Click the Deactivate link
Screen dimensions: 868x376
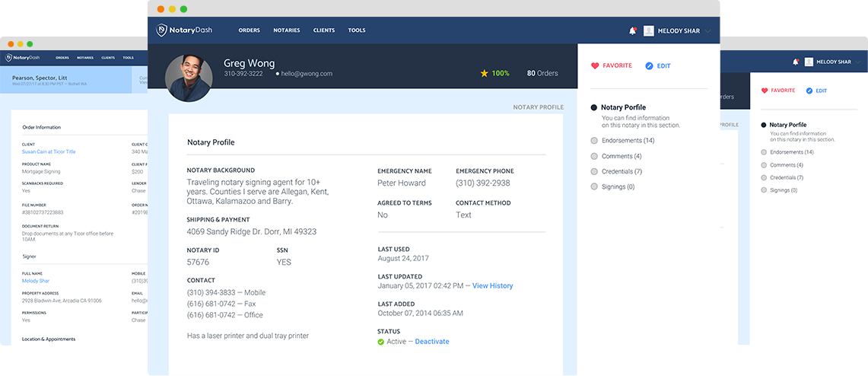[x=431, y=342]
